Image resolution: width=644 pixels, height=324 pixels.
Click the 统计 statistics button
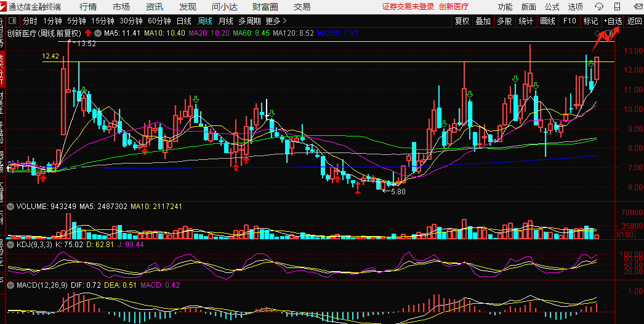tap(526, 22)
